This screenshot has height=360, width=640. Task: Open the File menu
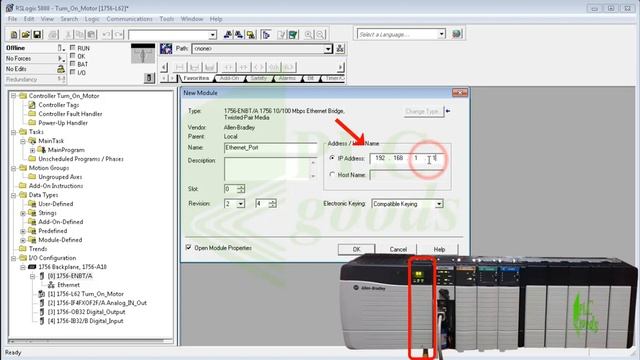[x=13, y=19]
